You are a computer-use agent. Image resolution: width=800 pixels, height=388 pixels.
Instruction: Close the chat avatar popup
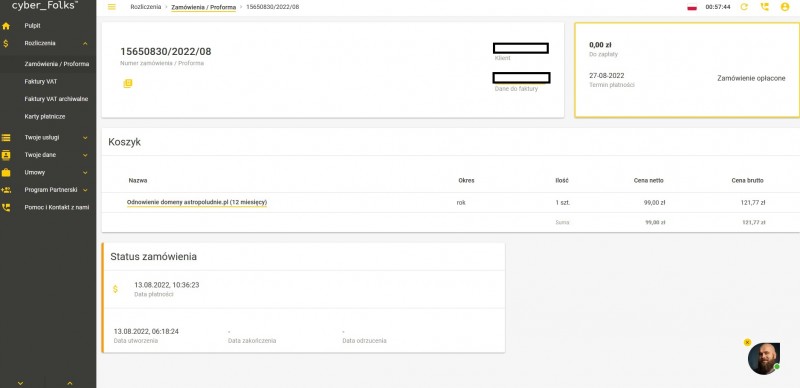747,342
